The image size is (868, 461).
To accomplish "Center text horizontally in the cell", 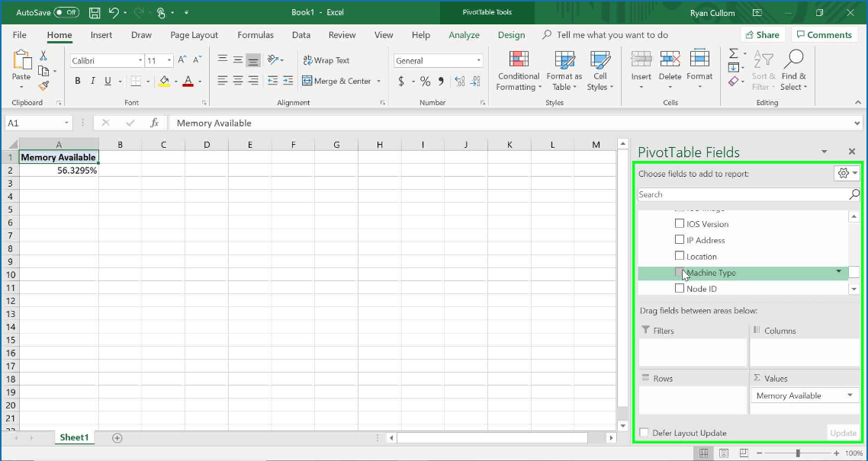I will tap(238, 81).
